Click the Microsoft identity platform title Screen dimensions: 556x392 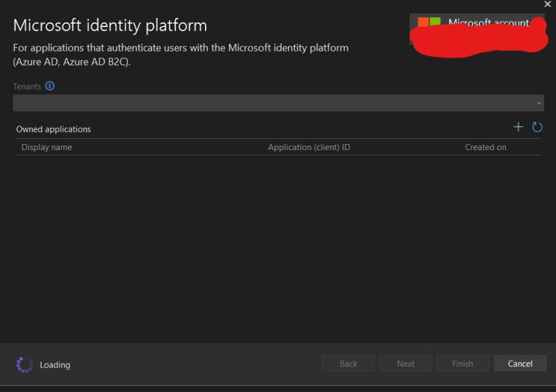[110, 26]
